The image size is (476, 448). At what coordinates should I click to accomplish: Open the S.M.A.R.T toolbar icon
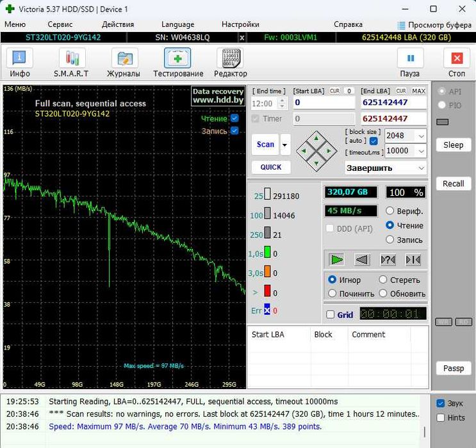tap(72, 63)
